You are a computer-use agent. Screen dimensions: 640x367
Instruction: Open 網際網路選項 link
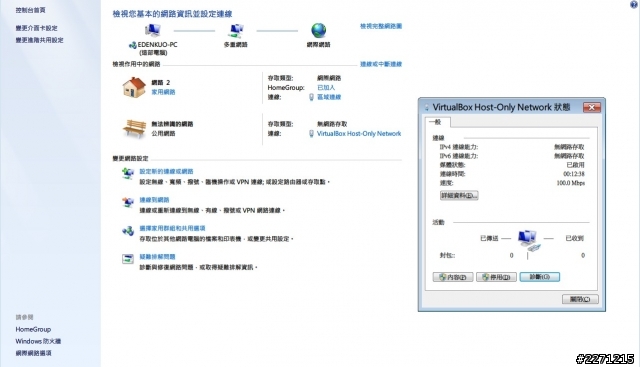pos(33,353)
